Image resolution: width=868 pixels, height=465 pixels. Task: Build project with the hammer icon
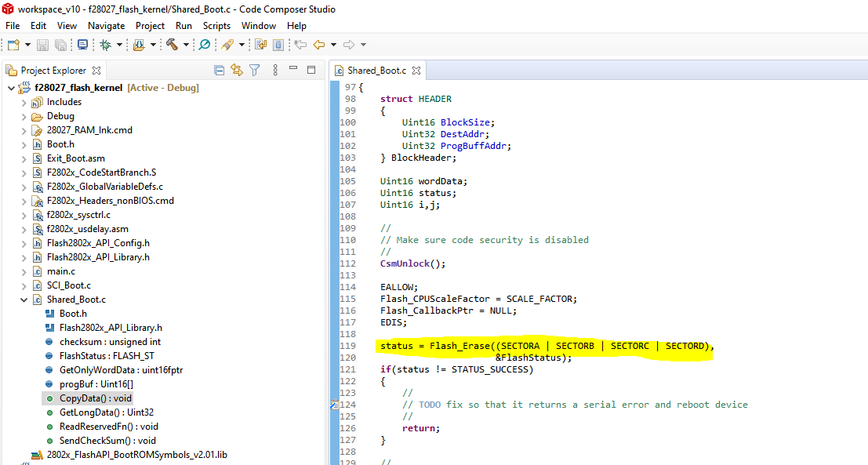pyautogui.click(x=173, y=45)
